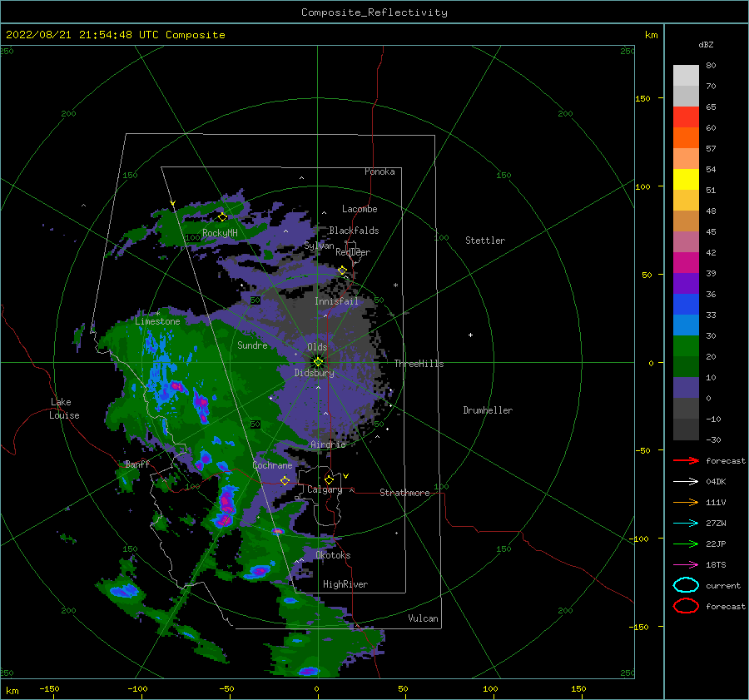Click the Sundre town label
This screenshot has width=749, height=700.
pos(252,345)
